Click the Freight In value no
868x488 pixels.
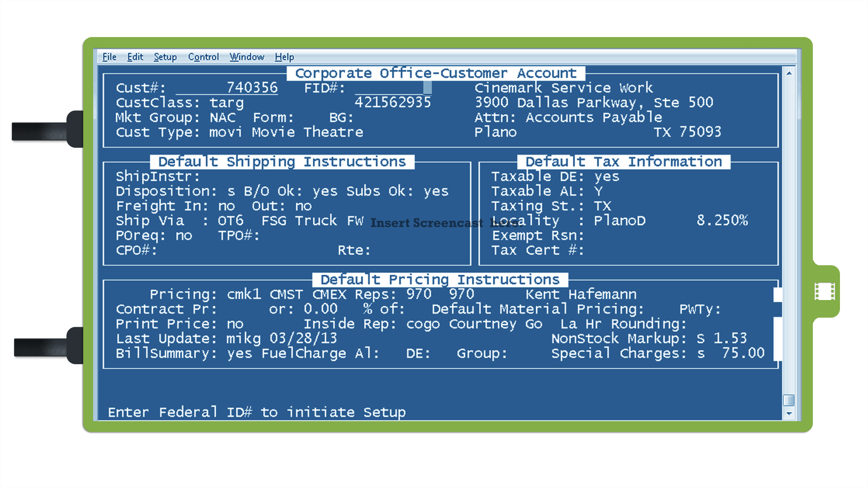(226, 206)
